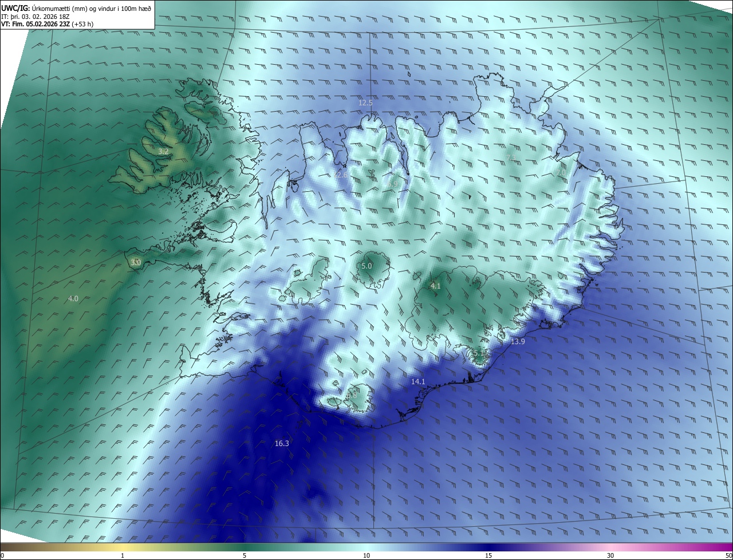This screenshot has width=733, height=560.
Task: Click the 7.3 value label in the northeast
Action: click(511, 158)
